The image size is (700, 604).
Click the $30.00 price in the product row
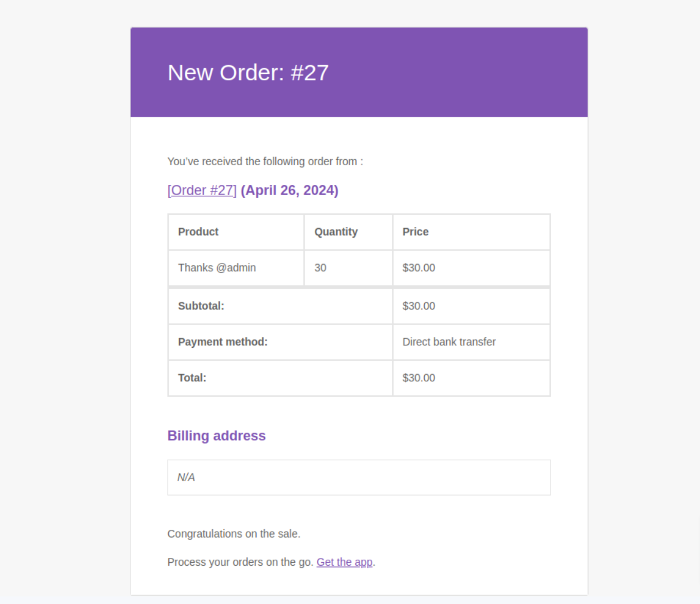pos(419,268)
